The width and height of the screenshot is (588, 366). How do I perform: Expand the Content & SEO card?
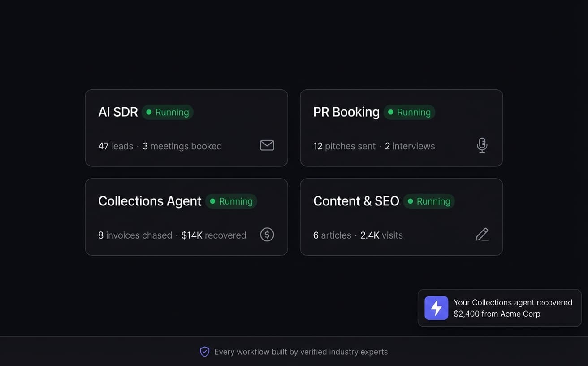(402, 217)
